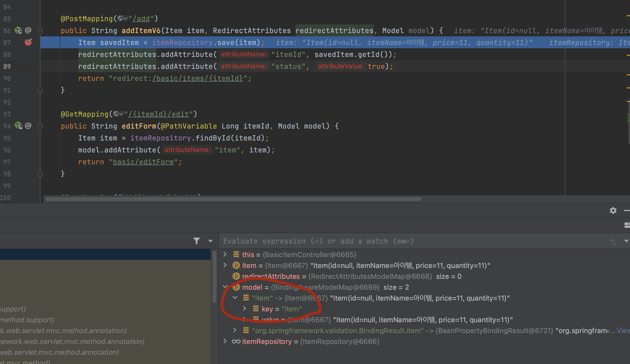Collapse the "item" map entry node
This screenshot has height=364, width=630.
coord(235,298)
